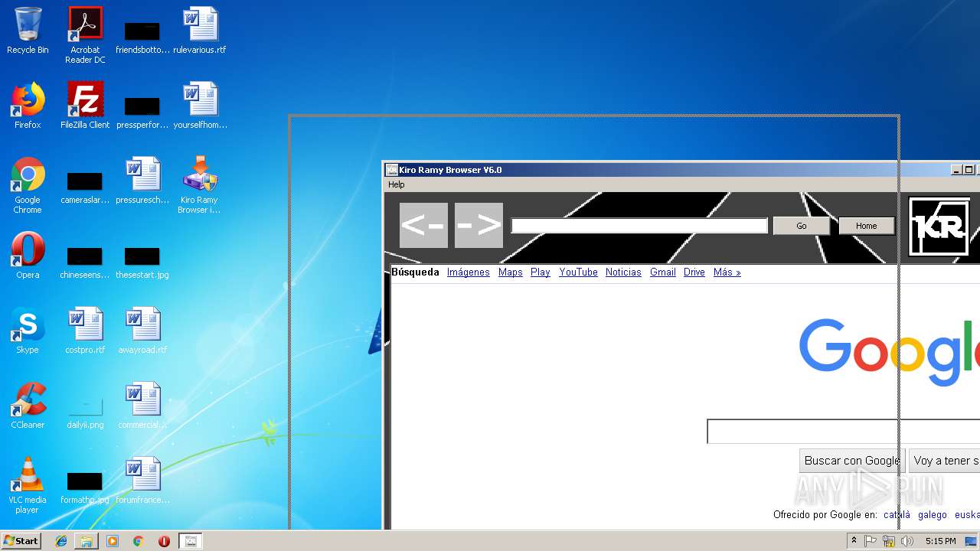Open Noticias link
This screenshot has width=980, height=551.
pyautogui.click(x=623, y=272)
